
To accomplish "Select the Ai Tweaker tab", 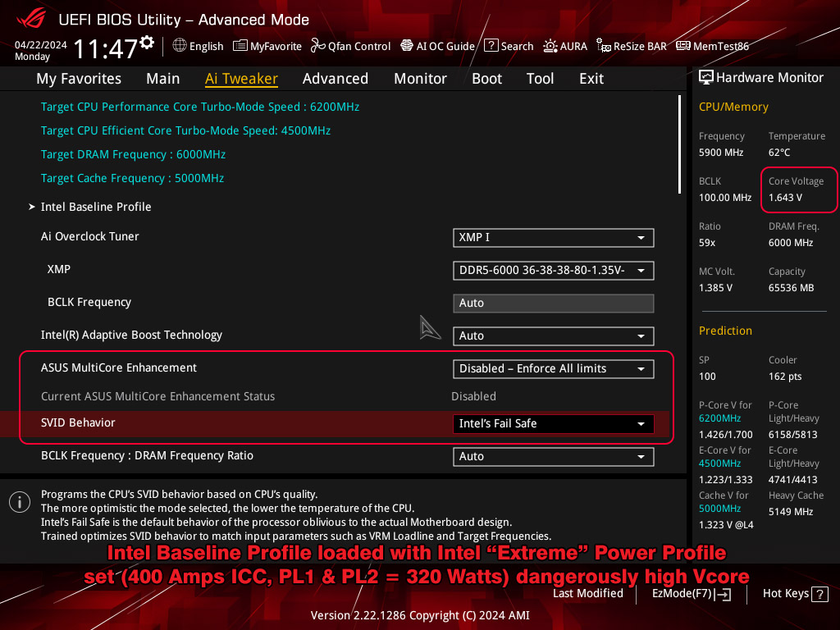I will [x=242, y=79].
